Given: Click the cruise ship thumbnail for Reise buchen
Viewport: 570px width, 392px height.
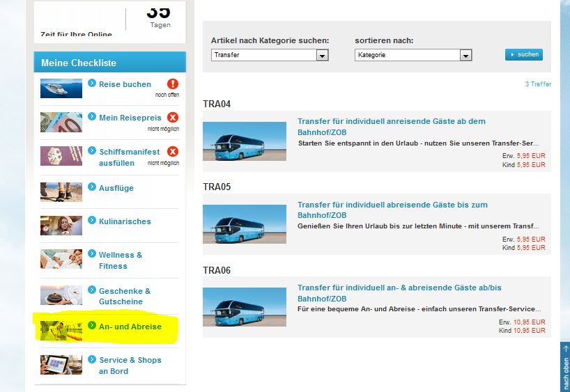Looking at the screenshot, I should (61, 88).
